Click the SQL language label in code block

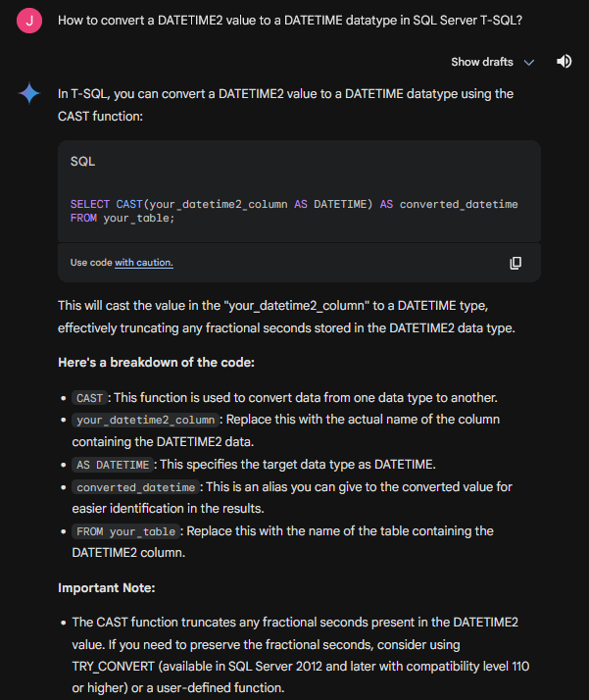pyautogui.click(x=82, y=161)
